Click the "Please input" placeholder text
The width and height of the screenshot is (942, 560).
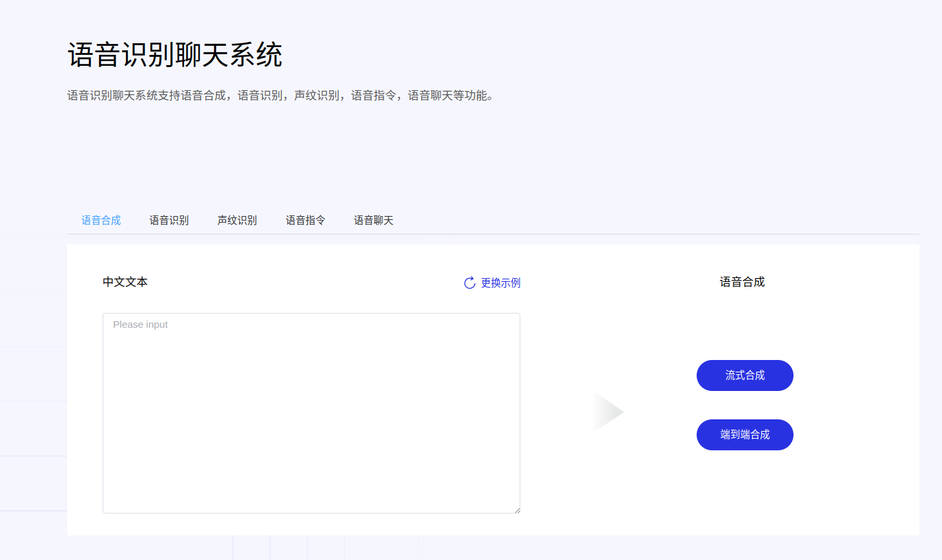(140, 325)
